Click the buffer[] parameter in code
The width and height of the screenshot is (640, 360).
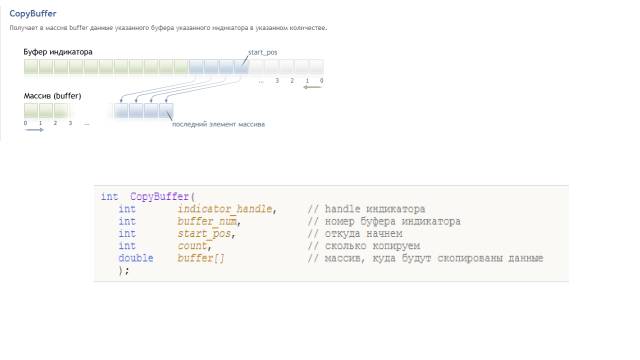coord(201,258)
